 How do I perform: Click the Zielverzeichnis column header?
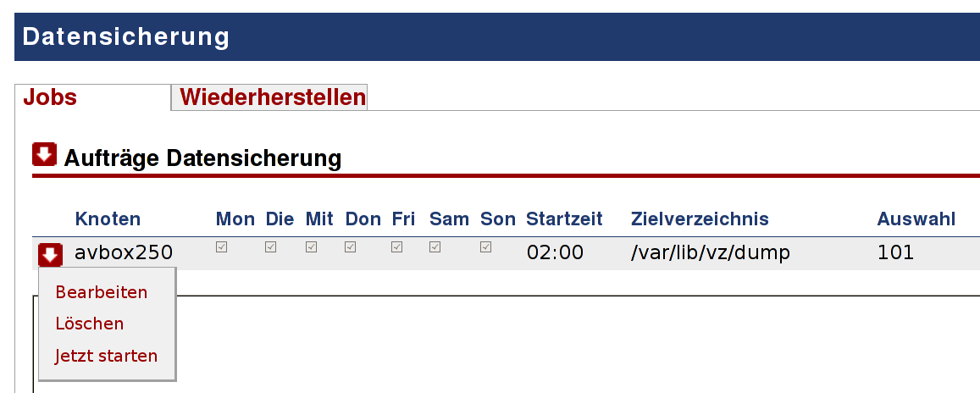(x=700, y=219)
